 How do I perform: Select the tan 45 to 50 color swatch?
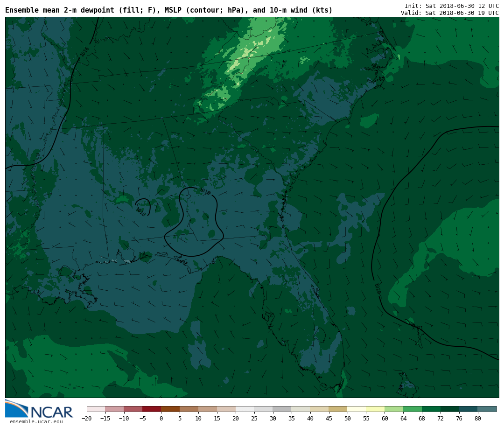coord(338,409)
